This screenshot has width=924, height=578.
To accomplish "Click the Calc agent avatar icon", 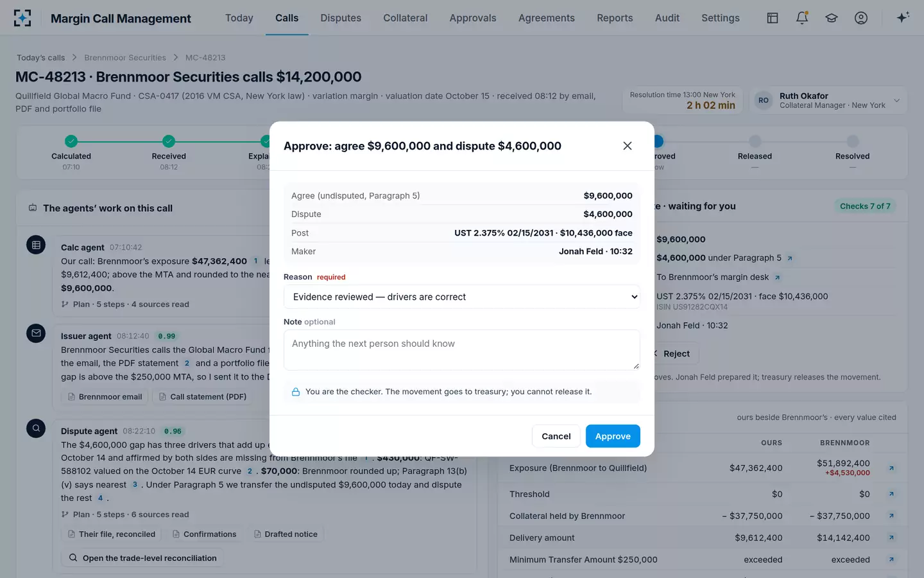I will tap(36, 245).
